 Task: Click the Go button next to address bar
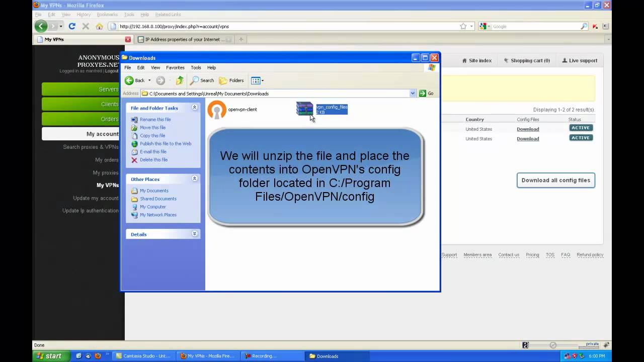pos(426,94)
